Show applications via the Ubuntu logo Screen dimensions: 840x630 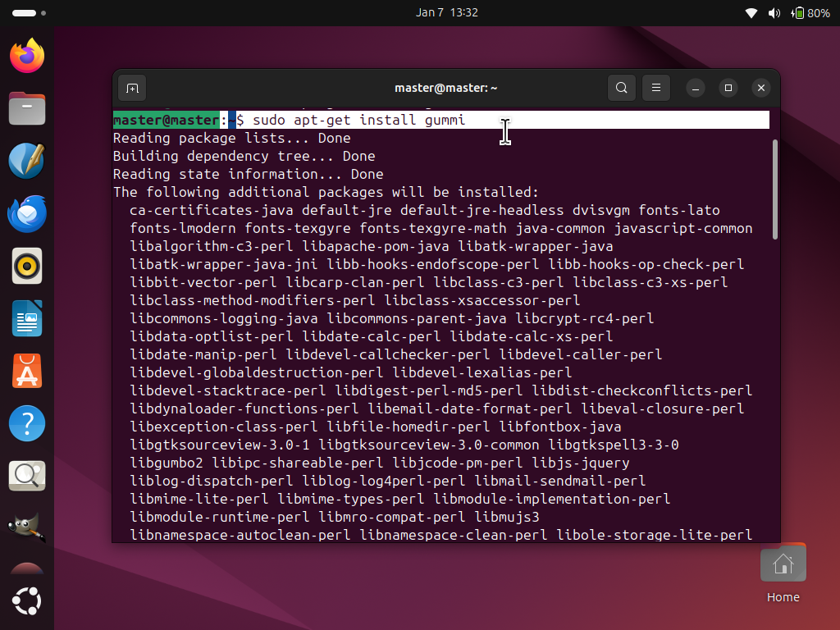coord(27,601)
